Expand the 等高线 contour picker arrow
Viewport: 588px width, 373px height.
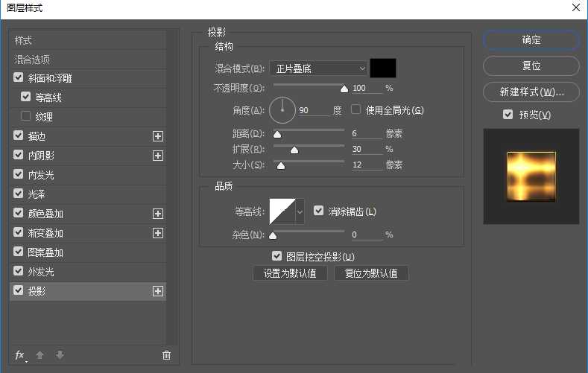click(x=300, y=211)
